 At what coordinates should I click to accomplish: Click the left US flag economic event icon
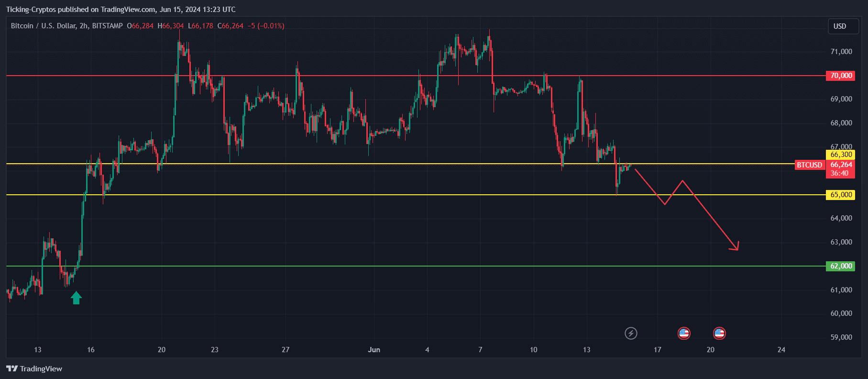pyautogui.click(x=684, y=333)
